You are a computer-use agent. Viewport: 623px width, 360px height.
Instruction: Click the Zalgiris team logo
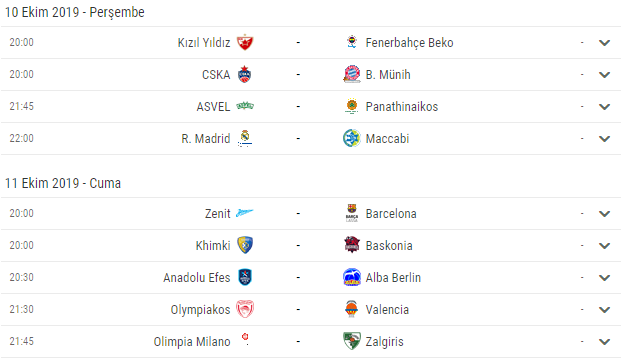click(x=352, y=341)
